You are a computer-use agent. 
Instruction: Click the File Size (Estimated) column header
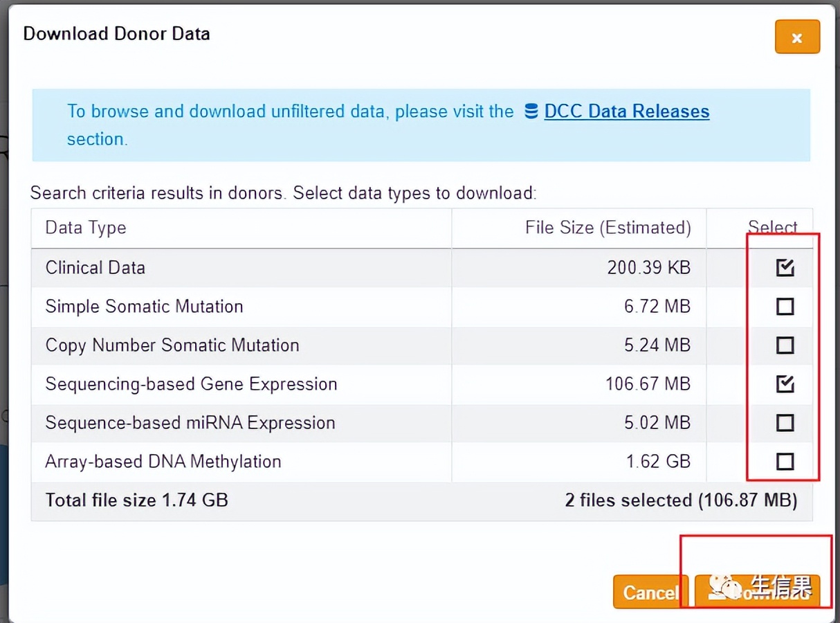click(608, 228)
